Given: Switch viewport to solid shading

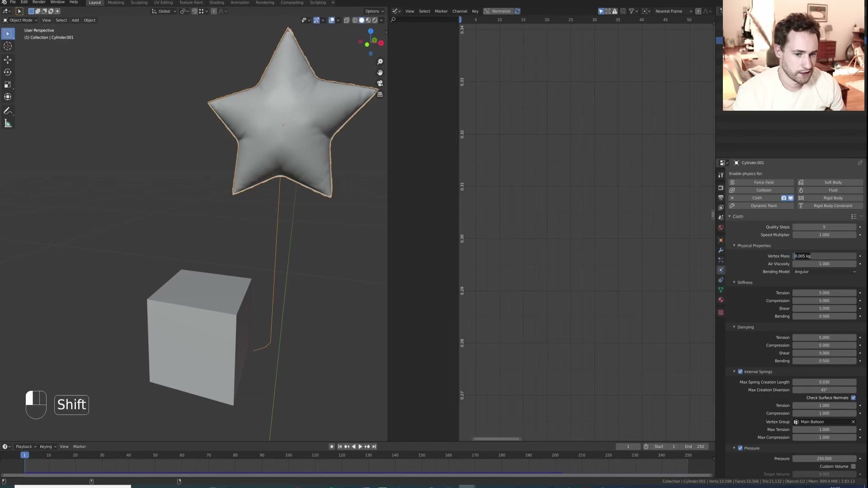Looking at the screenshot, I should click(x=362, y=20).
